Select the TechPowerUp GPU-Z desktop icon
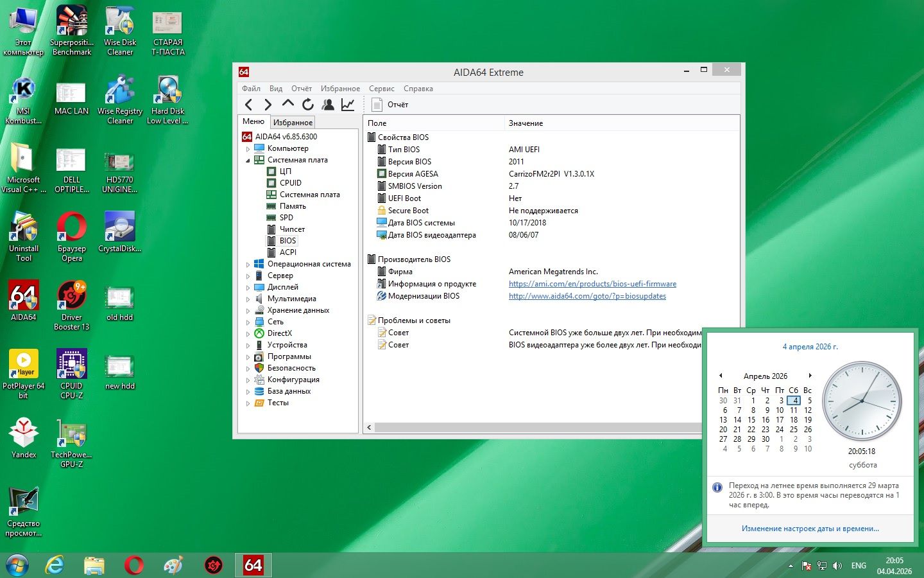This screenshot has width=924, height=578. click(x=71, y=443)
